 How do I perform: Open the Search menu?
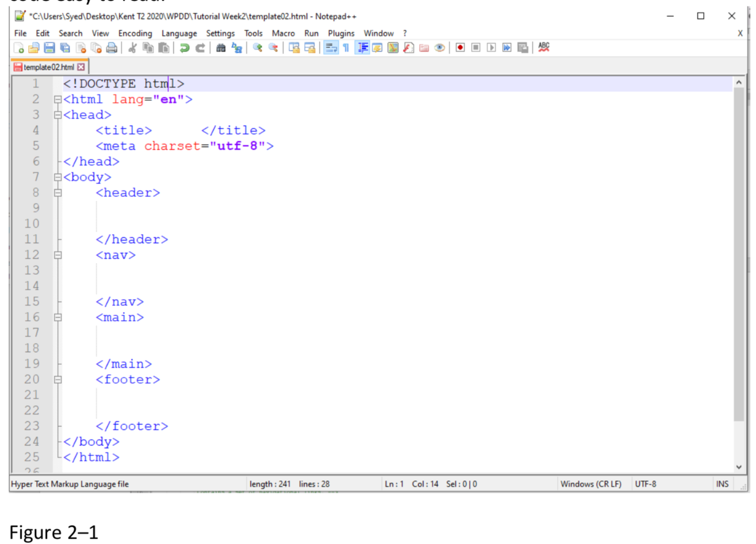pos(71,33)
